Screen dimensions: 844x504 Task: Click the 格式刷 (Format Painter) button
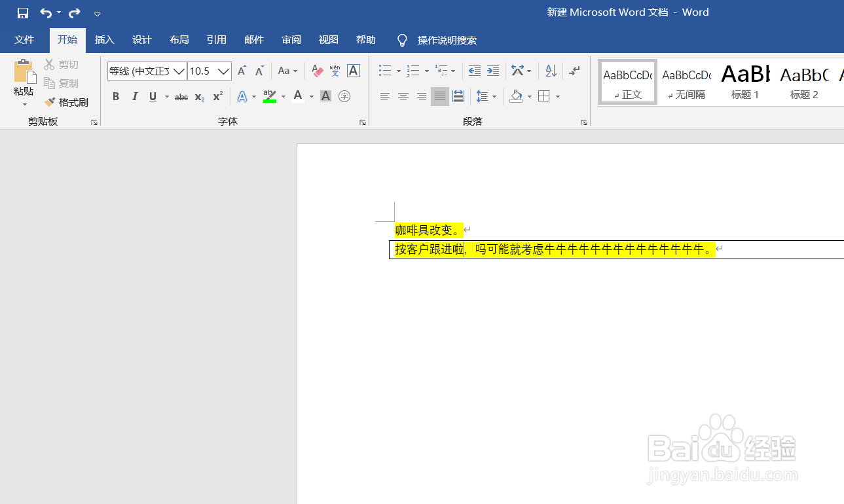tap(67, 103)
